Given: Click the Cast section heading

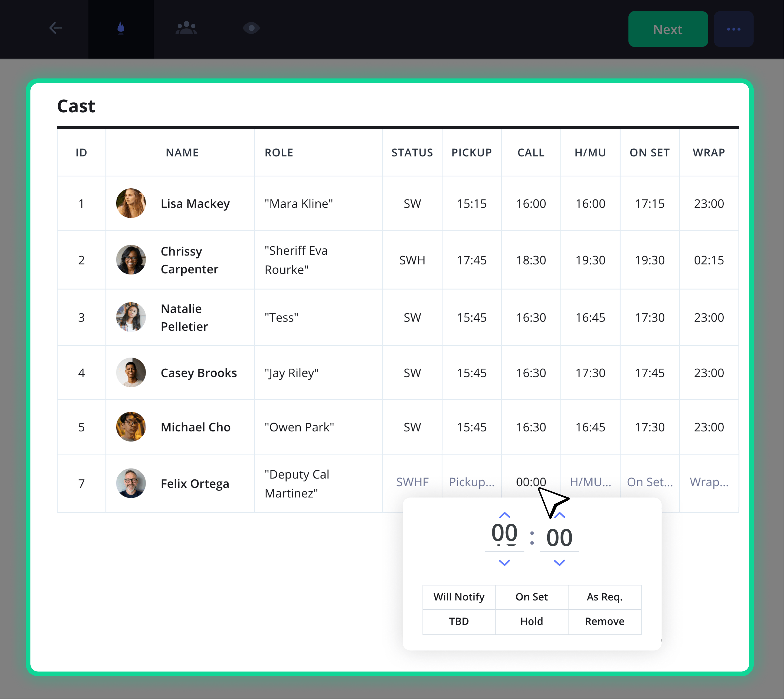Looking at the screenshot, I should coord(76,106).
